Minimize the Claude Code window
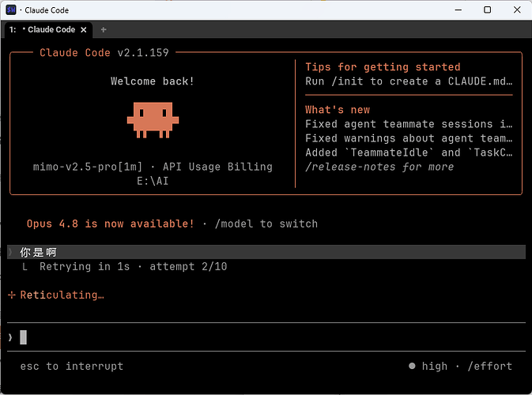The width and height of the screenshot is (532, 395). point(458,9)
